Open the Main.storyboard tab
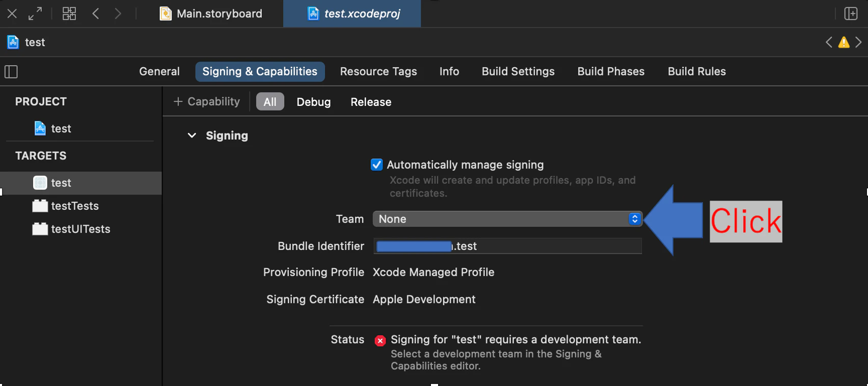 pos(211,14)
